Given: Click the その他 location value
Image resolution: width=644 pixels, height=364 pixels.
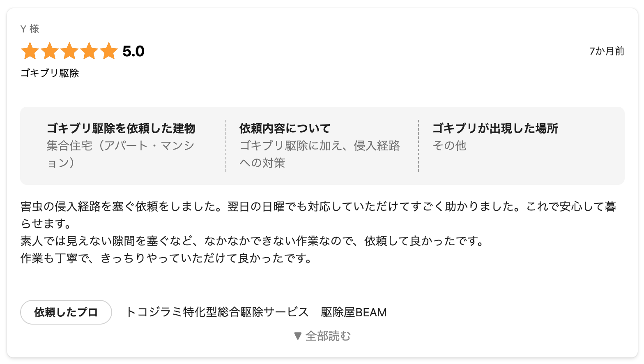Looking at the screenshot, I should 449,145.
